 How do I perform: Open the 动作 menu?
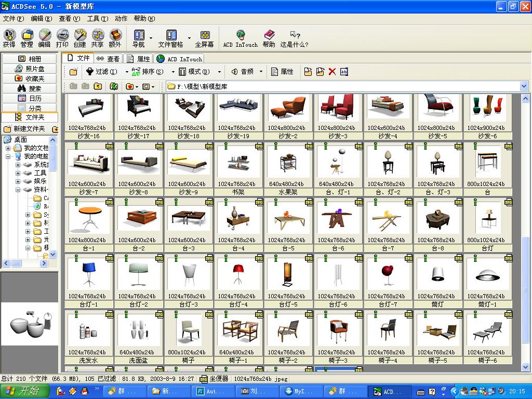click(x=121, y=19)
